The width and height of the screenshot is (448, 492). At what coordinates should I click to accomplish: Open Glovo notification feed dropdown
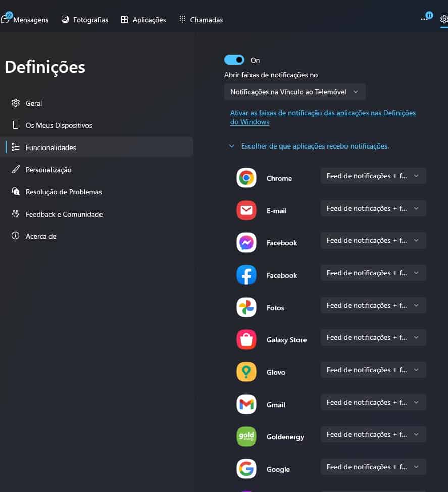(373, 370)
